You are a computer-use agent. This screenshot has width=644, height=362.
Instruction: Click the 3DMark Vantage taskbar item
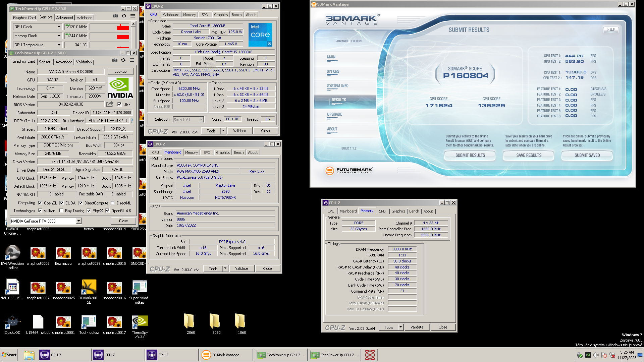226,355
